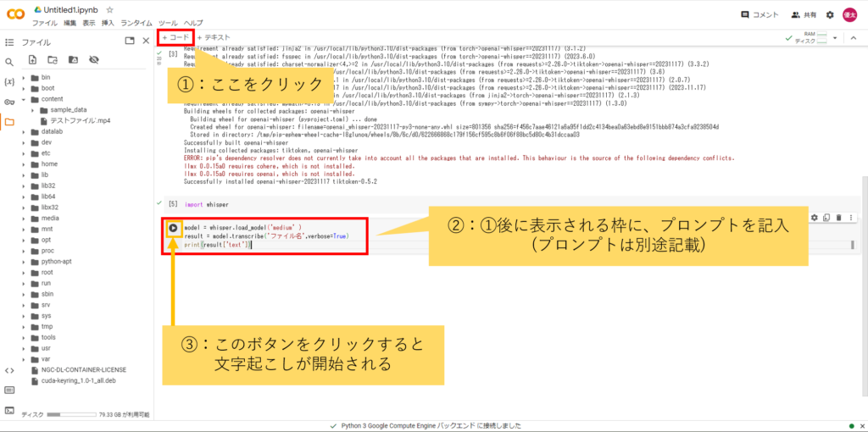This screenshot has width=868, height=432.
Task: Toggle hidden files visibility in file browser
Action: pos(93,60)
